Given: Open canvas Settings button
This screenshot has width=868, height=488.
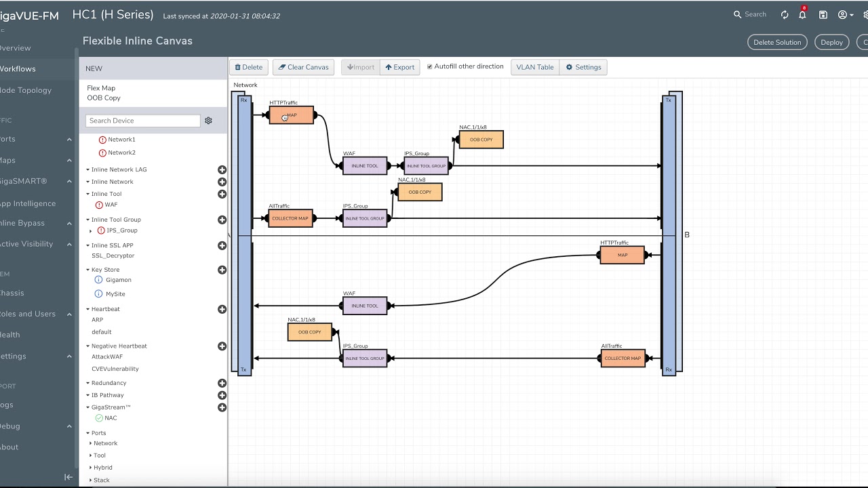Looking at the screenshot, I should 583,67.
